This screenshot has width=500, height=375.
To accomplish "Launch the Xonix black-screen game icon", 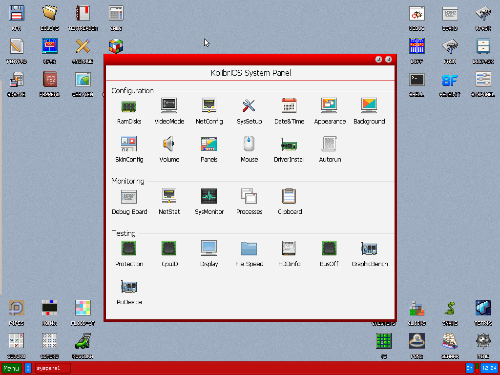I will 50,308.
